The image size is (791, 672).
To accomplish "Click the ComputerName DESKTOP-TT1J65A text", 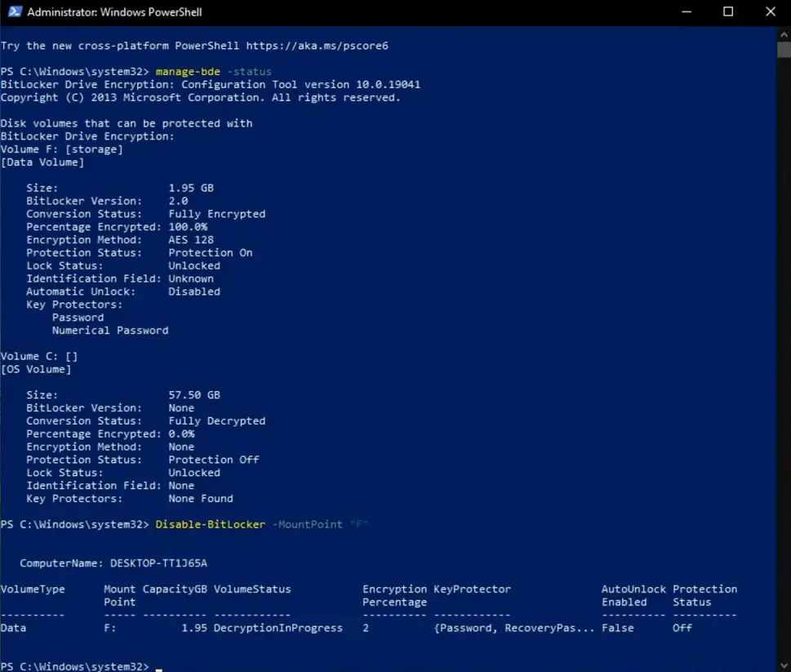I will click(113, 563).
